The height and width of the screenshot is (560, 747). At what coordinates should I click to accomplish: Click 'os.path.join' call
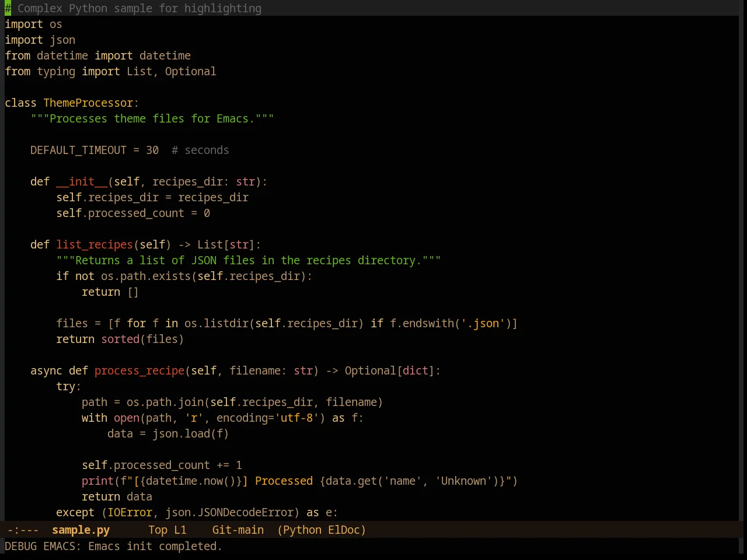pos(165,402)
